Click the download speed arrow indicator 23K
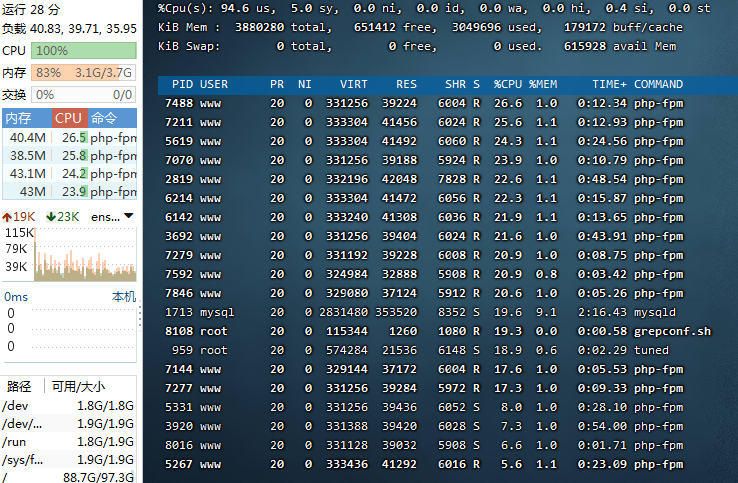 (63, 216)
